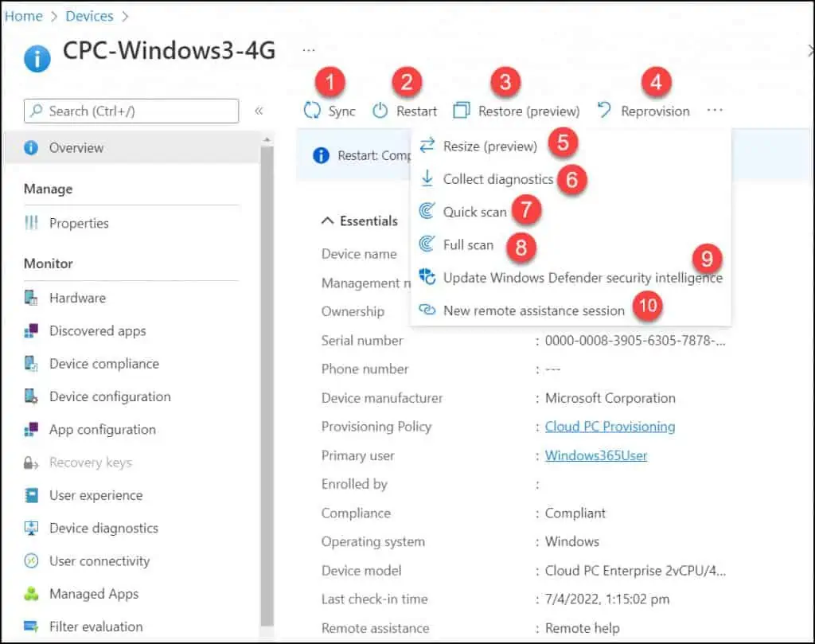Image resolution: width=815 pixels, height=644 pixels.
Task: Click the Cloud PC Enterprise 2vCPU device model value
Action: pos(635,570)
